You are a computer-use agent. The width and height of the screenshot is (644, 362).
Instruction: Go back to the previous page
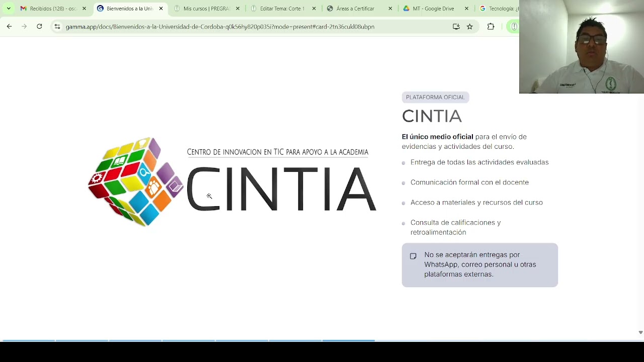click(x=9, y=27)
